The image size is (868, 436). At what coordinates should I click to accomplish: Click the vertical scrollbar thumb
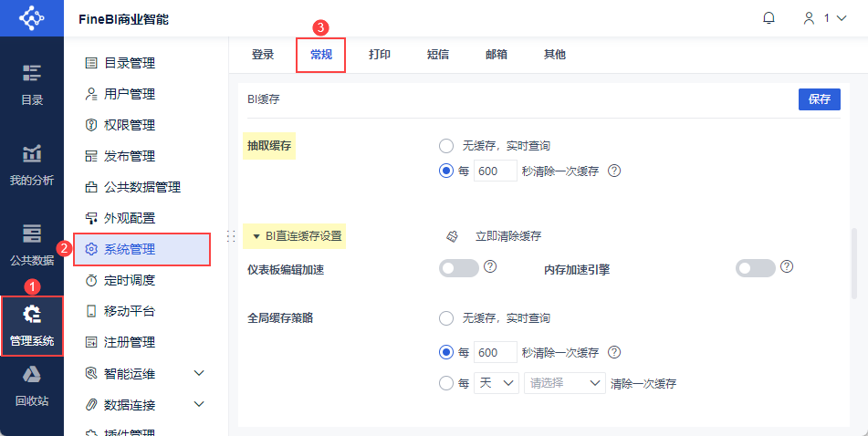coord(854,263)
